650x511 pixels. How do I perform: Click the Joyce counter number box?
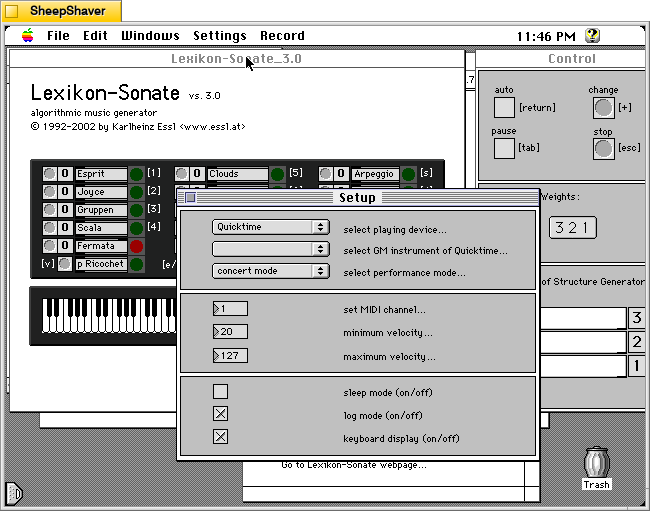pyautogui.click(x=65, y=191)
